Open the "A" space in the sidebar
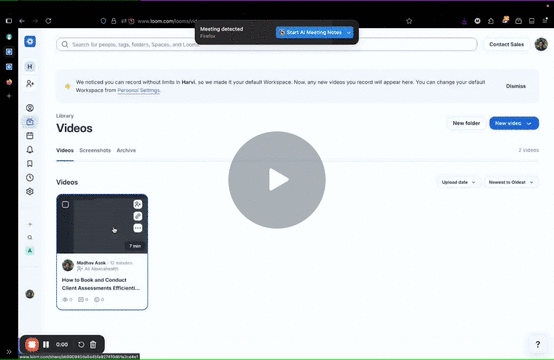Image resolution: width=554 pixels, height=360 pixels. (30, 251)
